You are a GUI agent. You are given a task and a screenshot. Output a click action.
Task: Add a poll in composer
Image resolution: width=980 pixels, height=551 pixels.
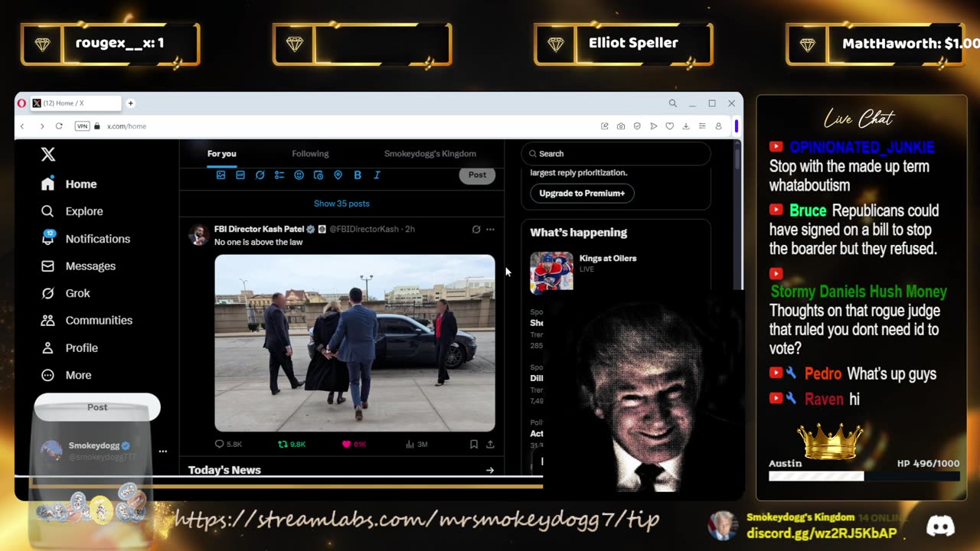tap(279, 175)
